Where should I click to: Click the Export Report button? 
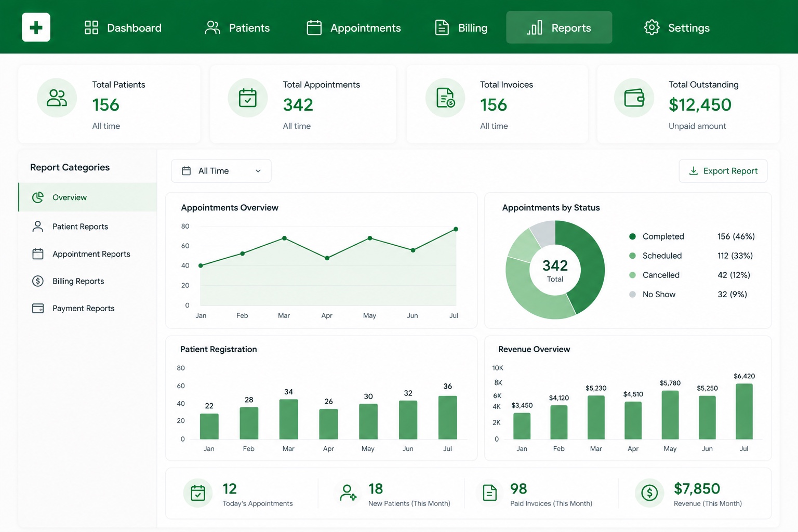(723, 171)
